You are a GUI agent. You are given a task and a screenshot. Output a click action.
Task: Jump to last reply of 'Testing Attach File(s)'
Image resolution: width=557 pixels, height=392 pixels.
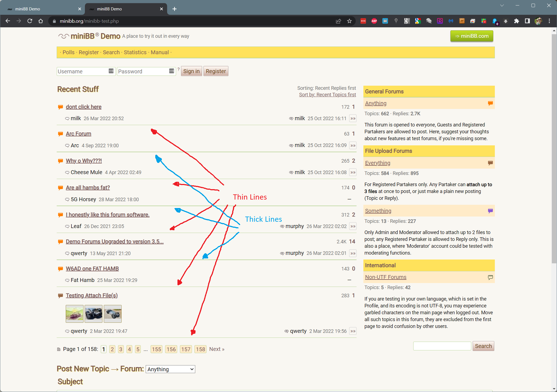353,331
